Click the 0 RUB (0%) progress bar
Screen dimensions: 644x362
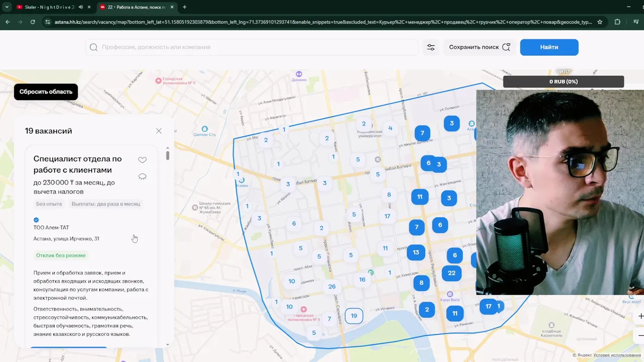click(563, 81)
